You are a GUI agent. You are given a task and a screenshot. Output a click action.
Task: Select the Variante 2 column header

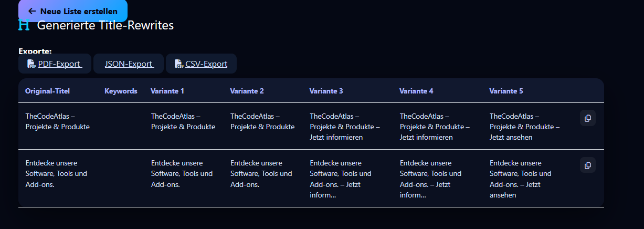click(x=247, y=91)
